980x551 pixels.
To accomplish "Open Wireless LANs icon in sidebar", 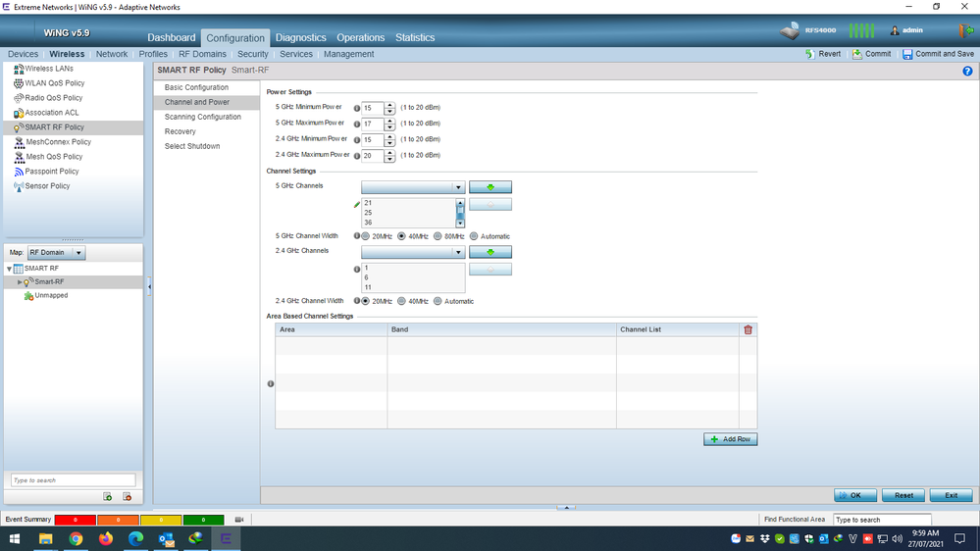I will click(19, 69).
